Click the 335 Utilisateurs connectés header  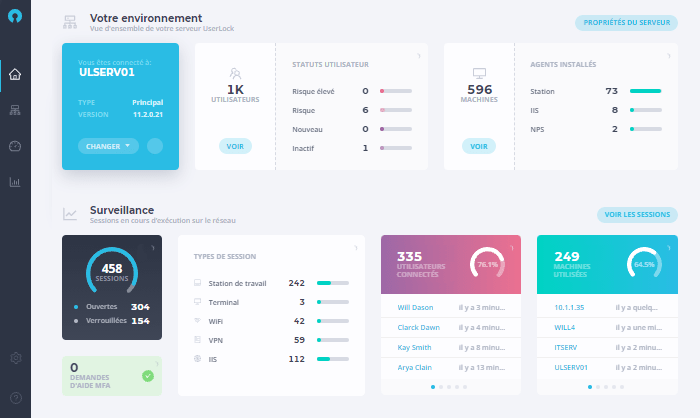point(451,264)
